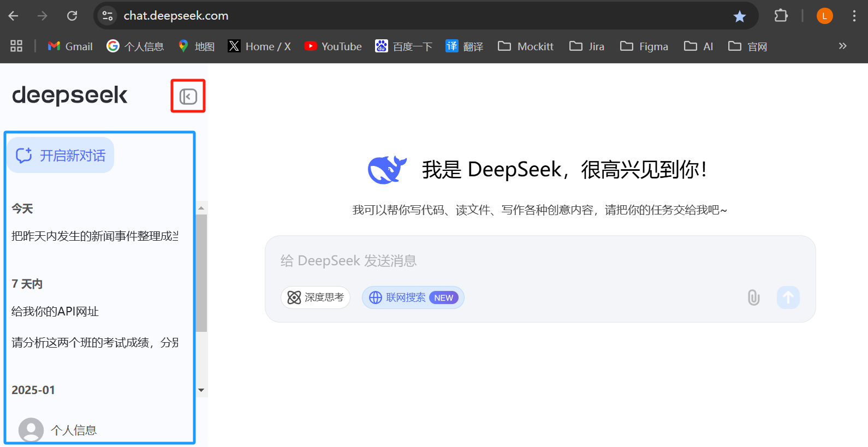Image resolution: width=868 pixels, height=447 pixels.
Task: Open Chrome three-dot menu
Action: 854,16
